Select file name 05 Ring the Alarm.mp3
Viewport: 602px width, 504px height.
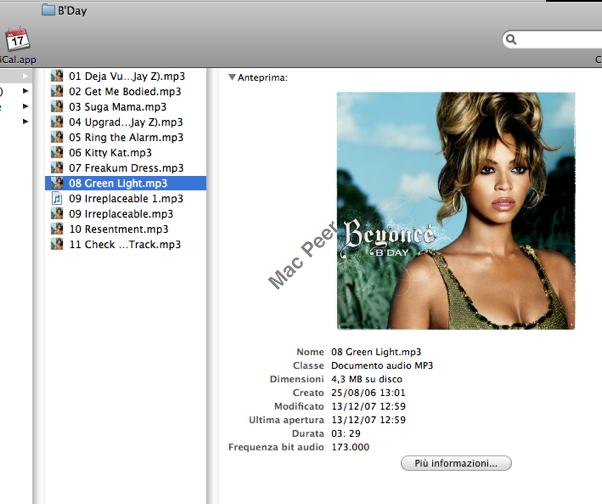[x=126, y=137]
